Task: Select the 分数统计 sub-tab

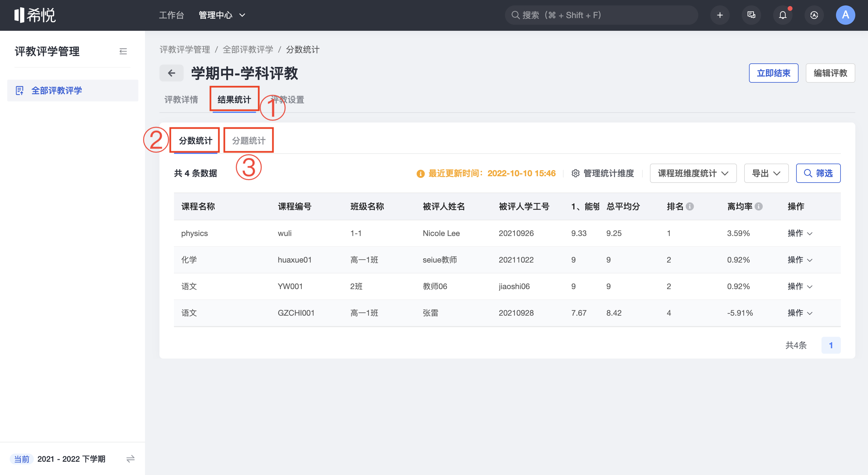Action: (195, 141)
